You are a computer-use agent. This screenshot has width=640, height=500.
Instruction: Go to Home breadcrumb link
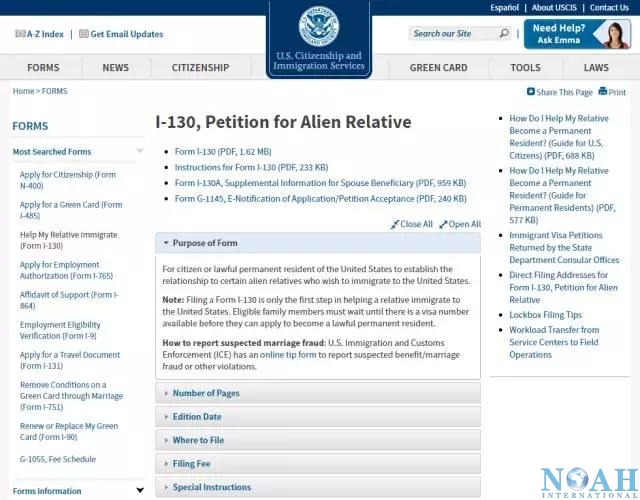pos(23,91)
